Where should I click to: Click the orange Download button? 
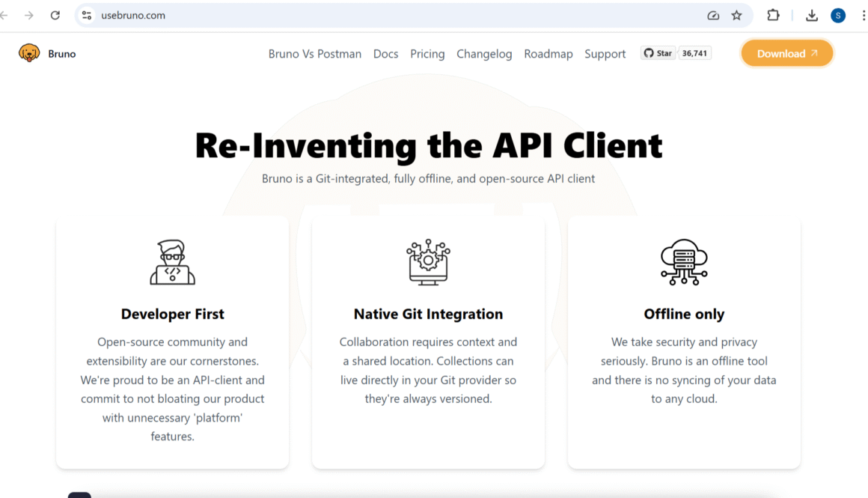click(x=786, y=53)
